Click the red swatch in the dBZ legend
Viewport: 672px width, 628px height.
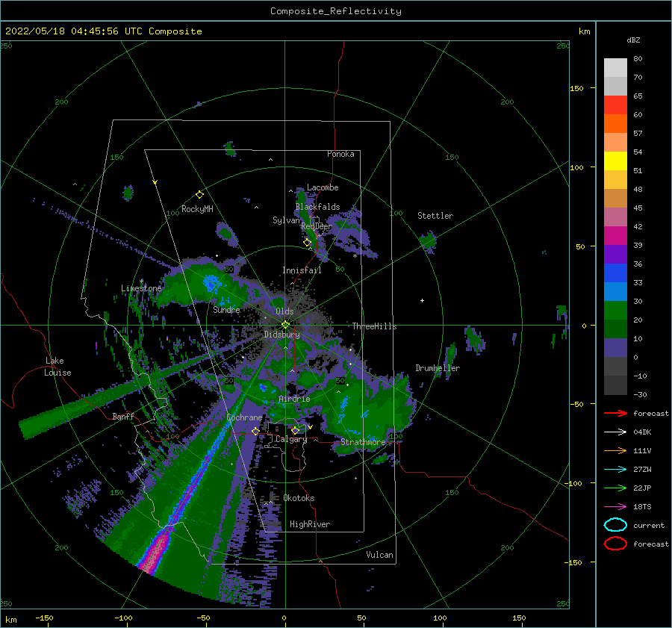pos(615,105)
